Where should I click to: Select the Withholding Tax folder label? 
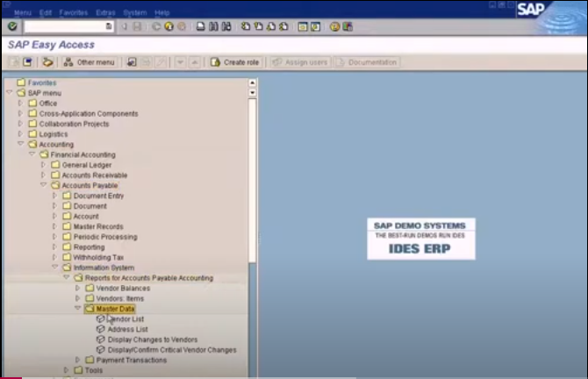(98, 257)
